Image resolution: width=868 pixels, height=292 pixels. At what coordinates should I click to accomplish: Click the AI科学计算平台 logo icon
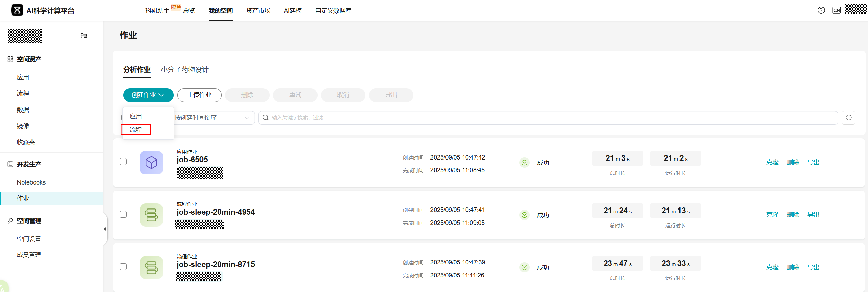tap(17, 10)
